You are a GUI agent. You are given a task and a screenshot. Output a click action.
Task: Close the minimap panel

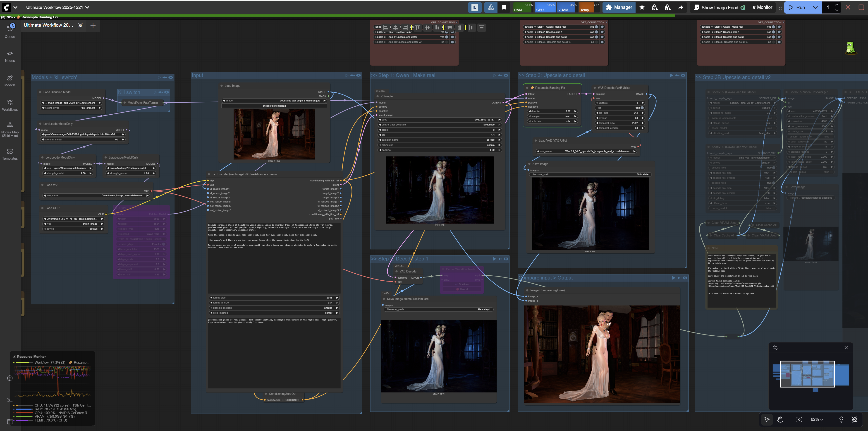tap(846, 347)
